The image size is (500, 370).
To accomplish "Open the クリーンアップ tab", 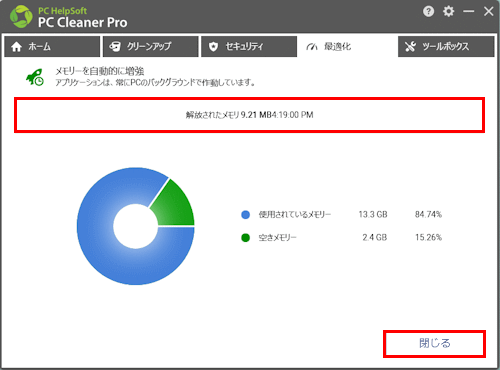I will (151, 47).
